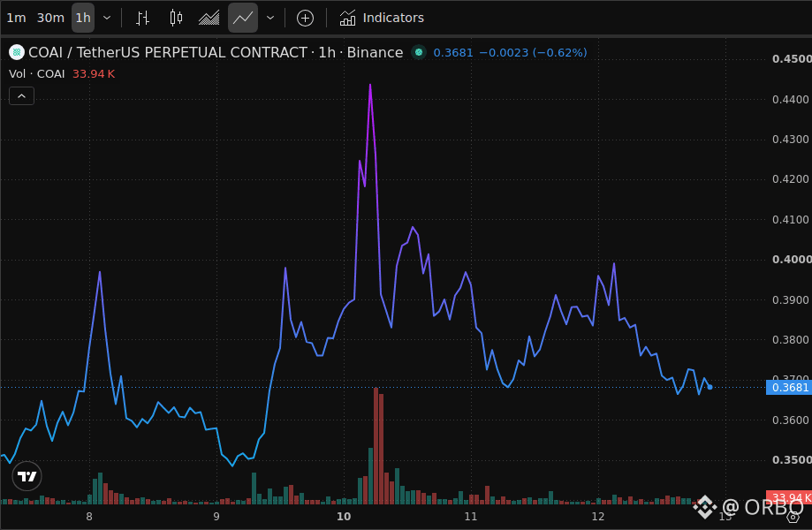Image resolution: width=812 pixels, height=530 pixels.
Task: Click the Vol · COAI indicator label
Action: [37, 74]
